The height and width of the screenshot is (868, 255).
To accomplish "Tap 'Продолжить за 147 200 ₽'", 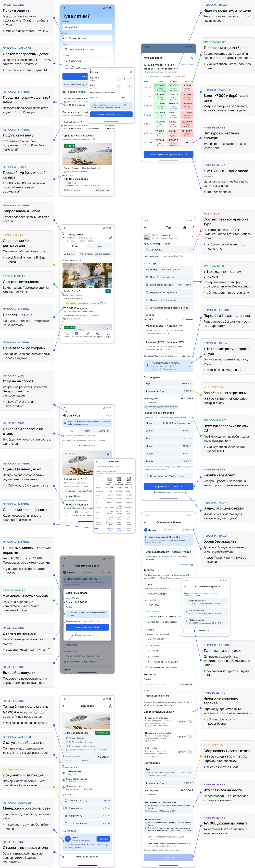I will tap(87, 627).
